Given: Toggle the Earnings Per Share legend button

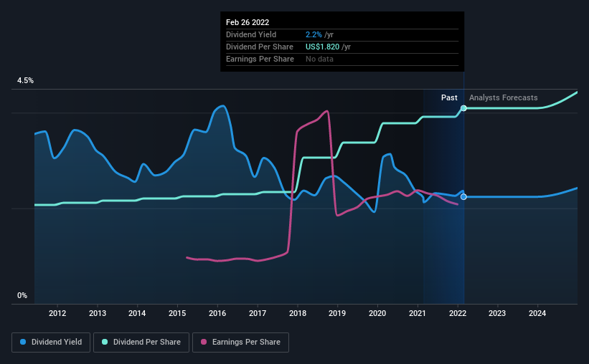Looking at the screenshot, I should [x=240, y=343].
